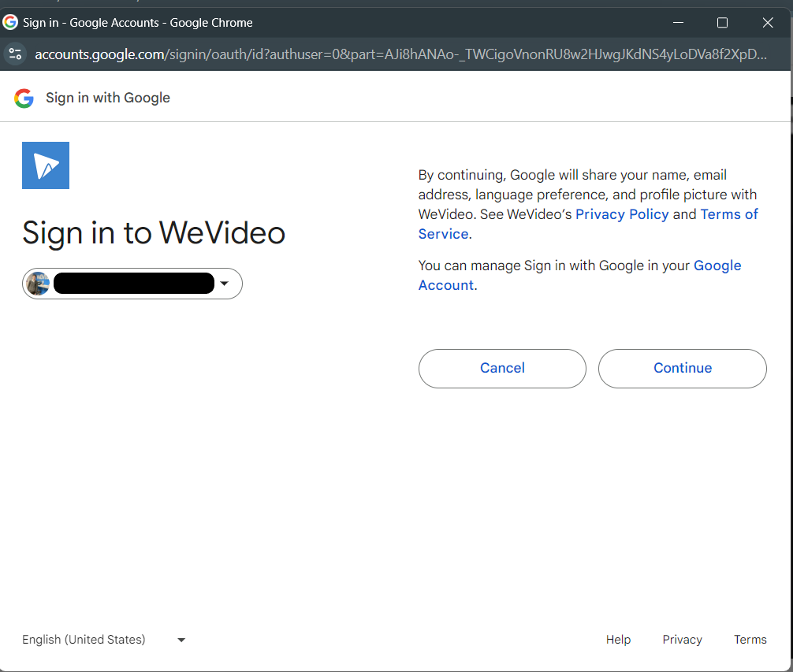Click the Help footer link
793x672 pixels.
tap(618, 640)
